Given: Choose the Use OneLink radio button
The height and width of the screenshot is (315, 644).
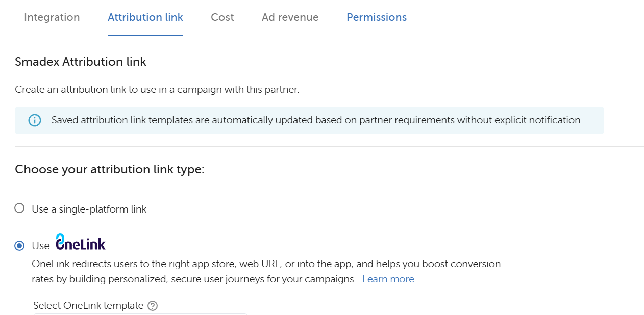Looking at the screenshot, I should (19, 246).
